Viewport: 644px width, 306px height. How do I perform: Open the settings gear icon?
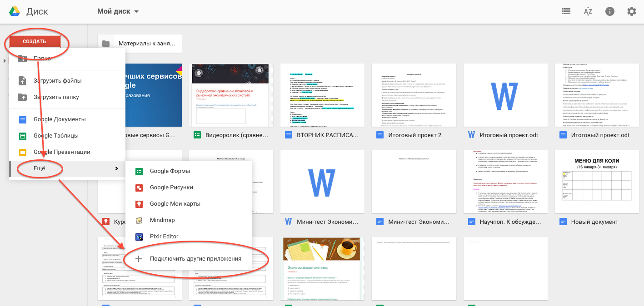(x=632, y=11)
